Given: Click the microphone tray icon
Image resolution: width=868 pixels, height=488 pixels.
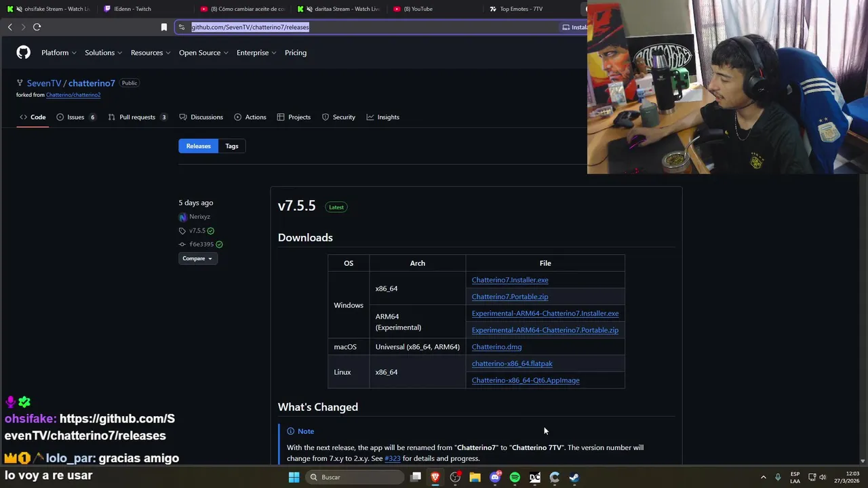Looking at the screenshot, I should point(778,477).
